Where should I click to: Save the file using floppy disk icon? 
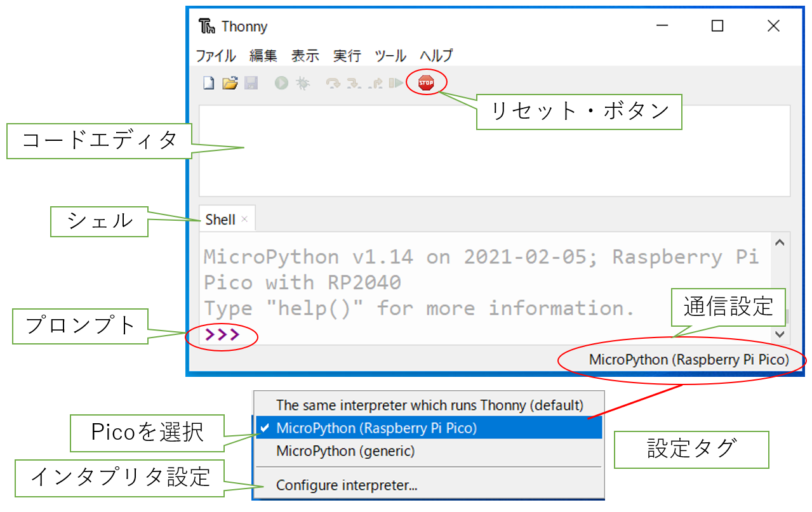click(x=251, y=83)
